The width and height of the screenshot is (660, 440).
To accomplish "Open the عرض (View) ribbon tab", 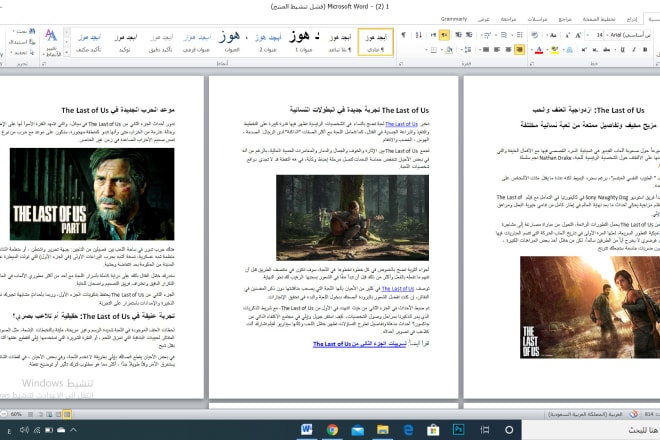I will coord(483,19).
